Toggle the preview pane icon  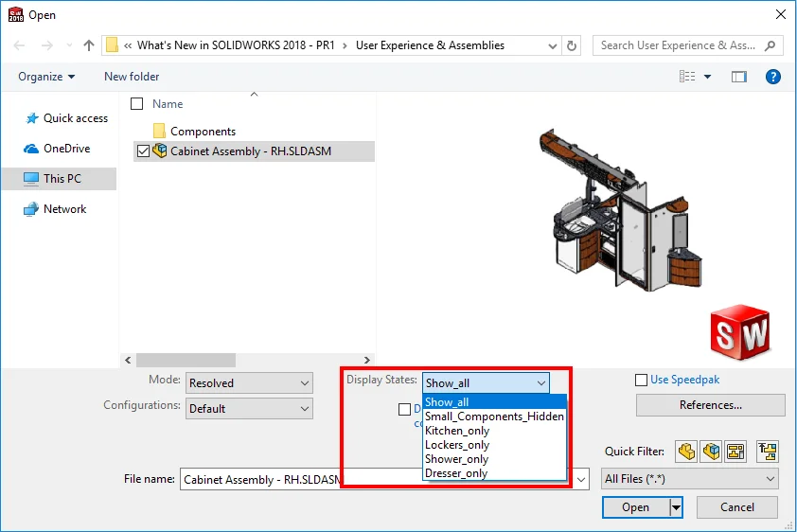coord(739,77)
